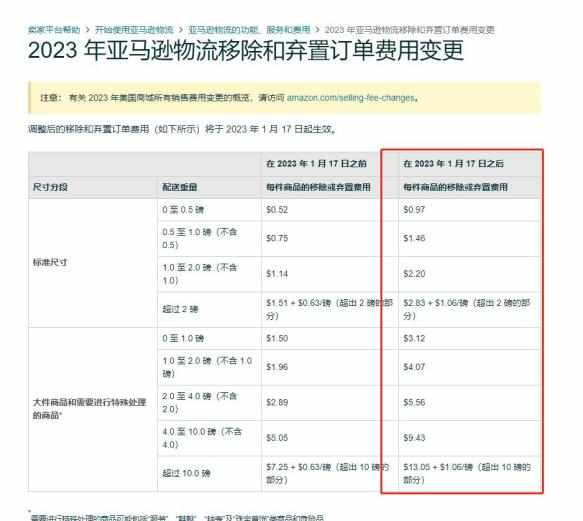This screenshot has height=521, width=583.
Task: Open 亚马逊物流的功能、服务和费用 breadcrumb link
Action: (x=249, y=29)
